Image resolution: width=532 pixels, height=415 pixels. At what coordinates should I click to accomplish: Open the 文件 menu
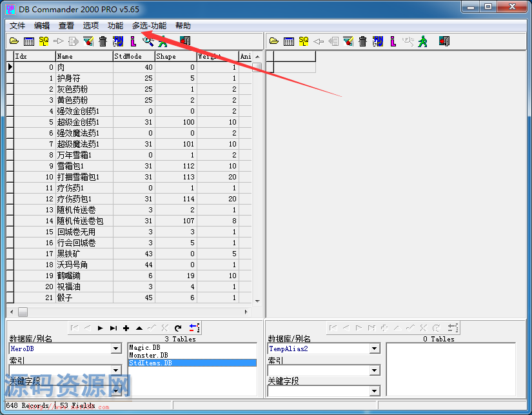[x=17, y=25]
